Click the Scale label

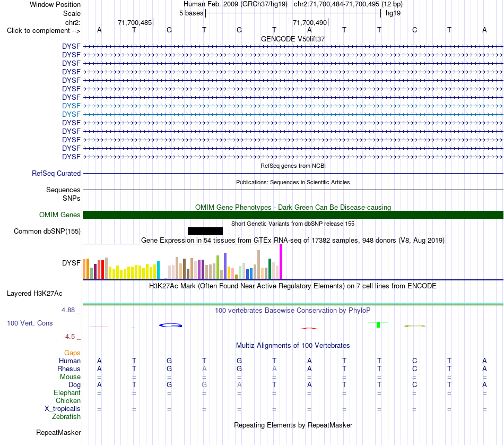click(72, 13)
